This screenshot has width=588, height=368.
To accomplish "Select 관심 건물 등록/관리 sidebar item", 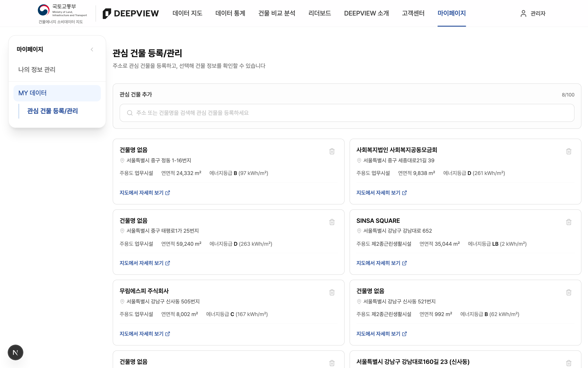I will (x=52, y=111).
